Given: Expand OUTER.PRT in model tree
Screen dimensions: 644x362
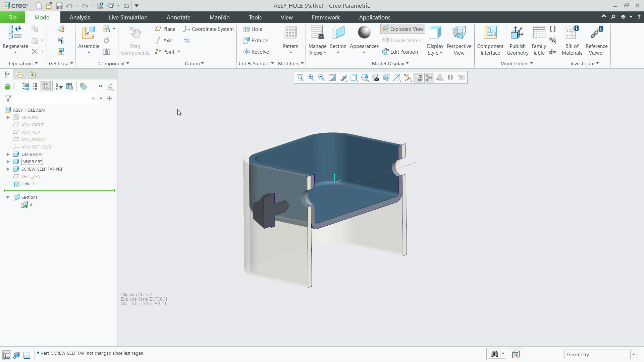Looking at the screenshot, I should pyautogui.click(x=8, y=155).
